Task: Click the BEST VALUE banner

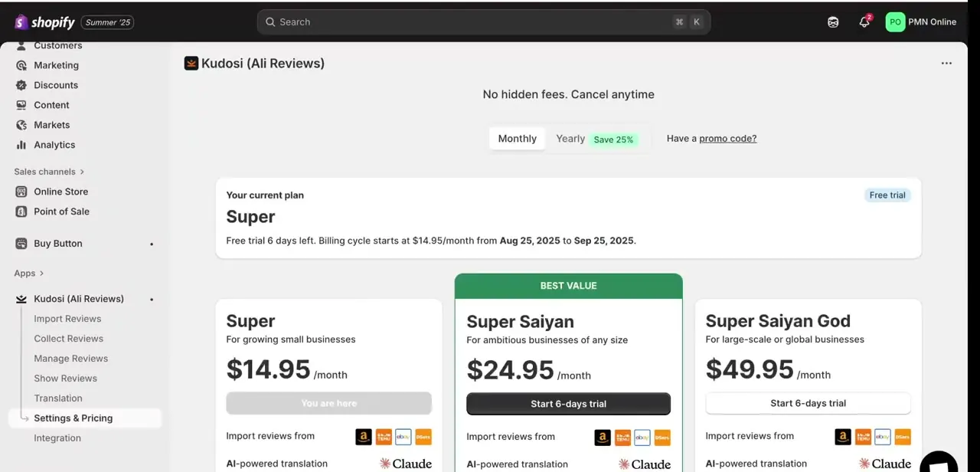Action: coord(568,286)
